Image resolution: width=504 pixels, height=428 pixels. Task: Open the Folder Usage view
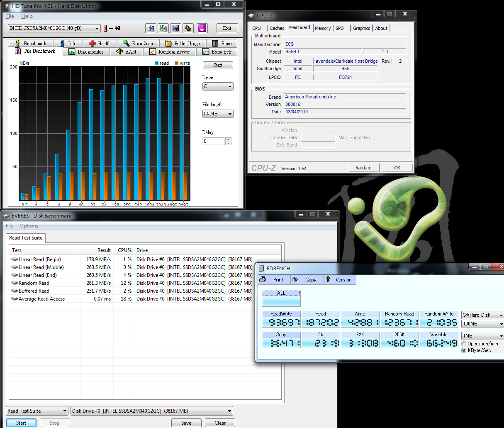pyautogui.click(x=183, y=43)
